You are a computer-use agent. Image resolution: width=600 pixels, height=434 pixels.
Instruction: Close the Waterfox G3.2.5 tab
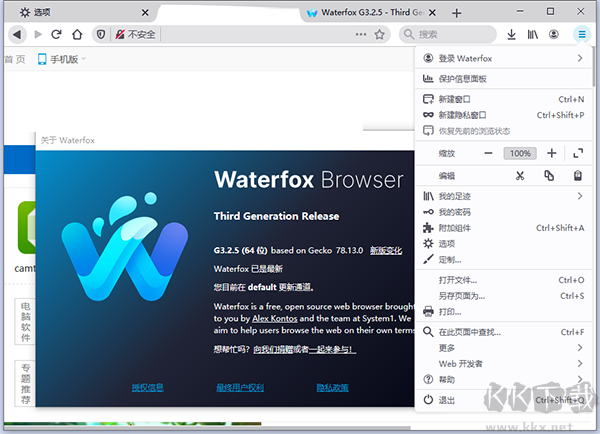click(x=432, y=13)
